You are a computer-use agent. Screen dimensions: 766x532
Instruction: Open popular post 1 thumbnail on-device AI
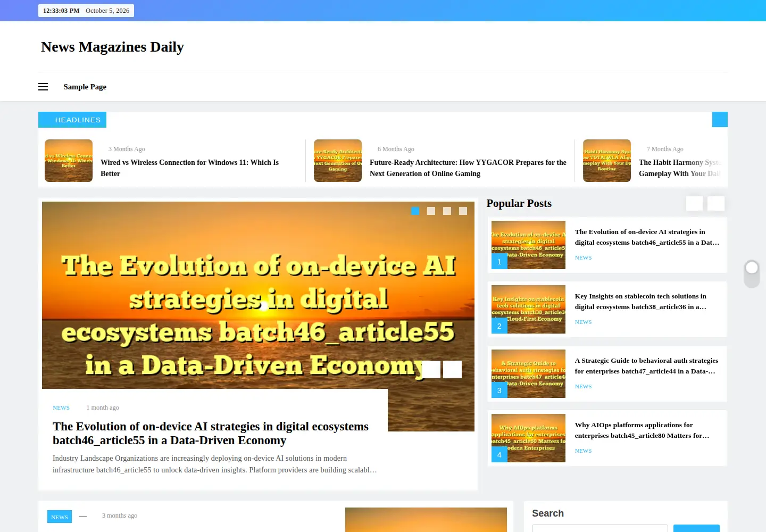pos(528,245)
